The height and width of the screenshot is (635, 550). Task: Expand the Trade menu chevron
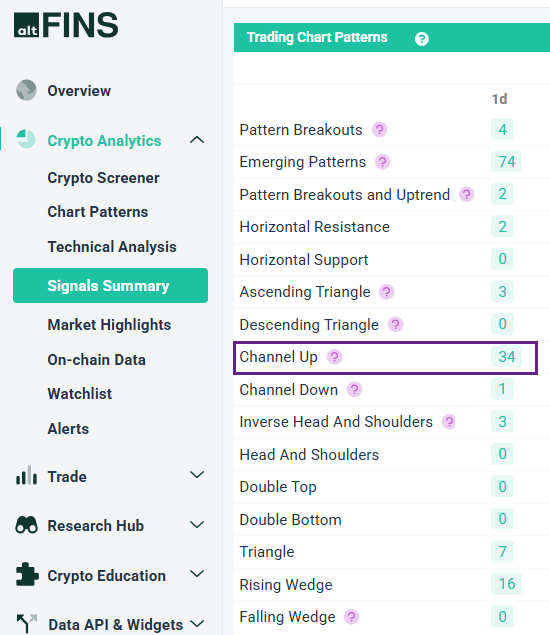(197, 475)
